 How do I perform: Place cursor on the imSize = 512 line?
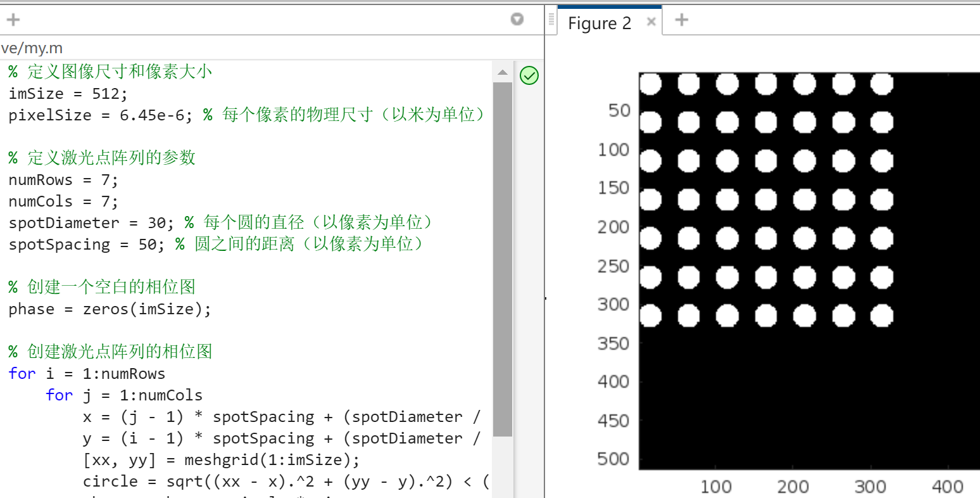68,94
